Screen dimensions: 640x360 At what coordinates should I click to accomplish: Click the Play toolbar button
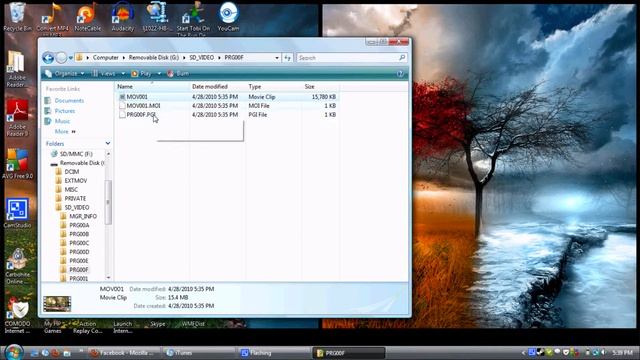click(x=142, y=73)
